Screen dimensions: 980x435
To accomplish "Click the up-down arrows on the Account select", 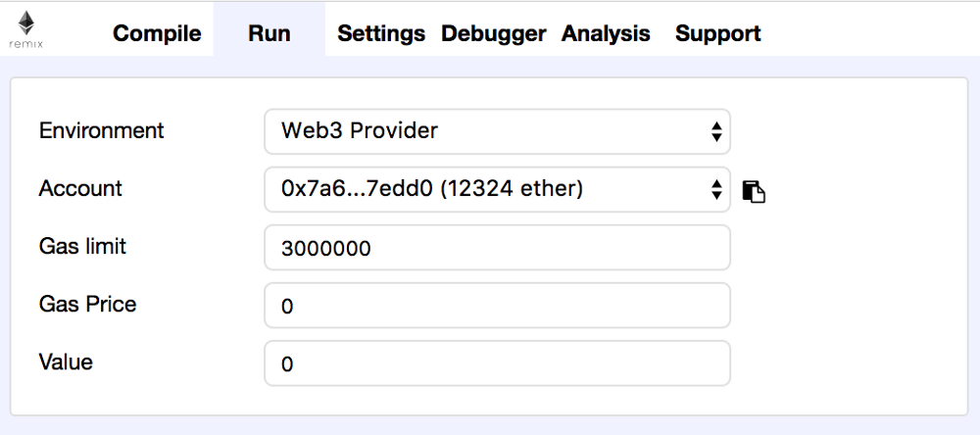I will pos(716,190).
